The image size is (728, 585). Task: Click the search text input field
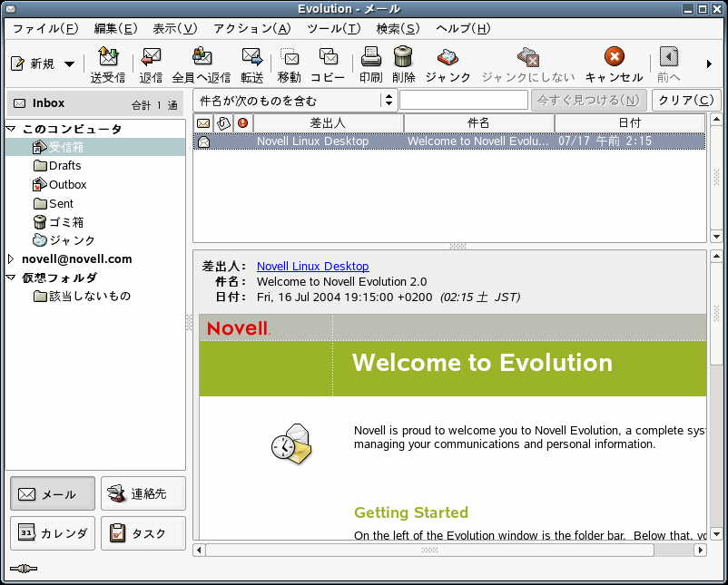pos(464,100)
